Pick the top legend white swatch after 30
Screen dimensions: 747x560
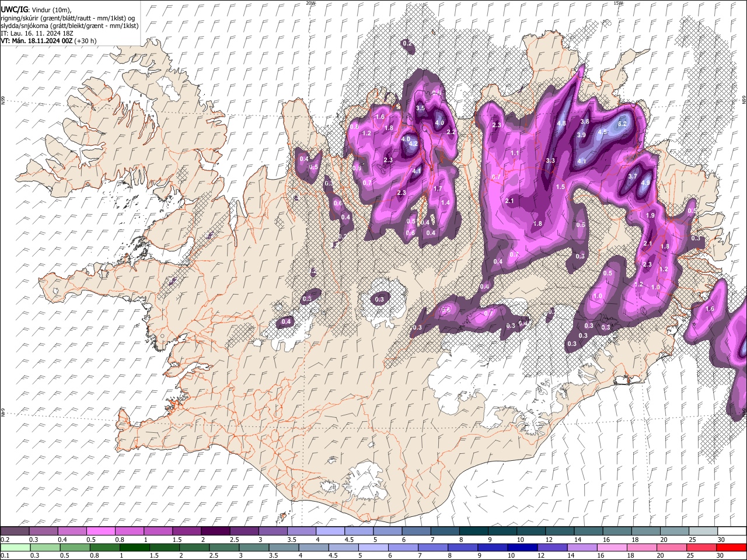pos(732,531)
